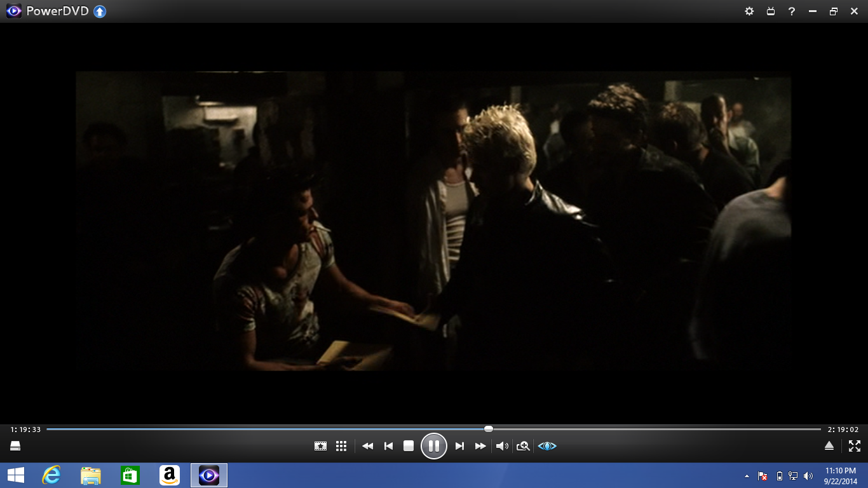868x488 pixels.
Task: Switch to TV mode
Action: pyautogui.click(x=771, y=11)
